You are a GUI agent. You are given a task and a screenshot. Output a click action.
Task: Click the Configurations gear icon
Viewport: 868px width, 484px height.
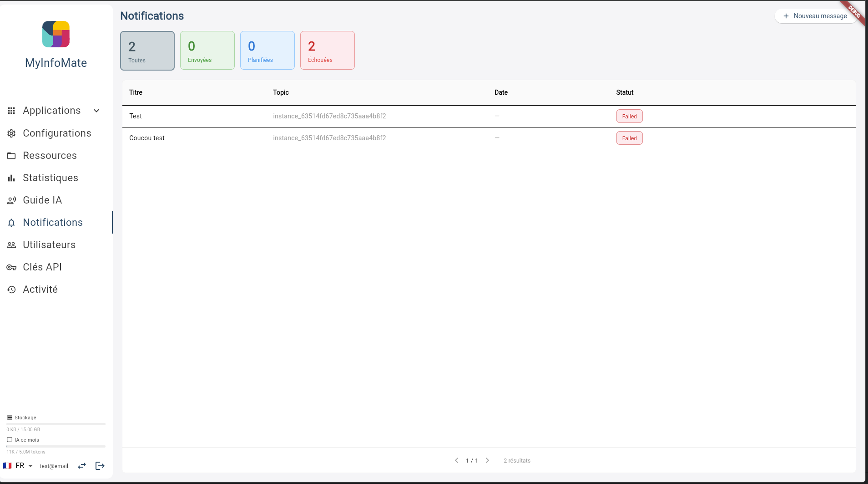11,133
